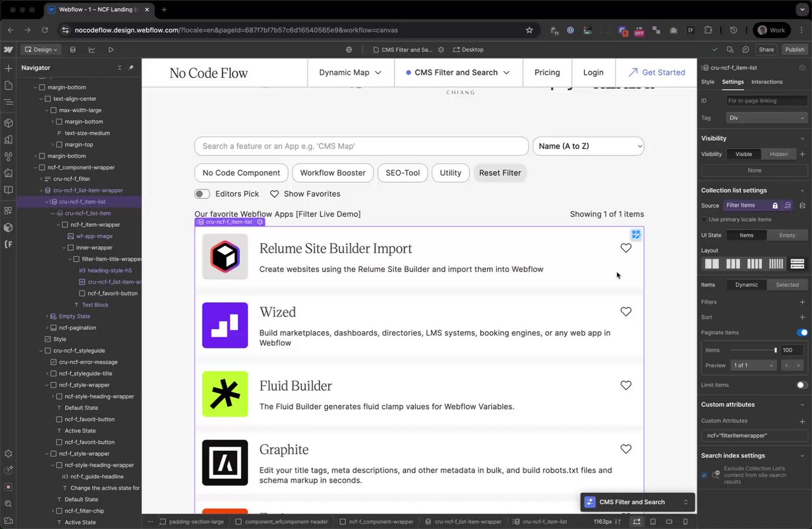This screenshot has width=812, height=529.
Task: Open the Add elements panel
Action: (8, 69)
